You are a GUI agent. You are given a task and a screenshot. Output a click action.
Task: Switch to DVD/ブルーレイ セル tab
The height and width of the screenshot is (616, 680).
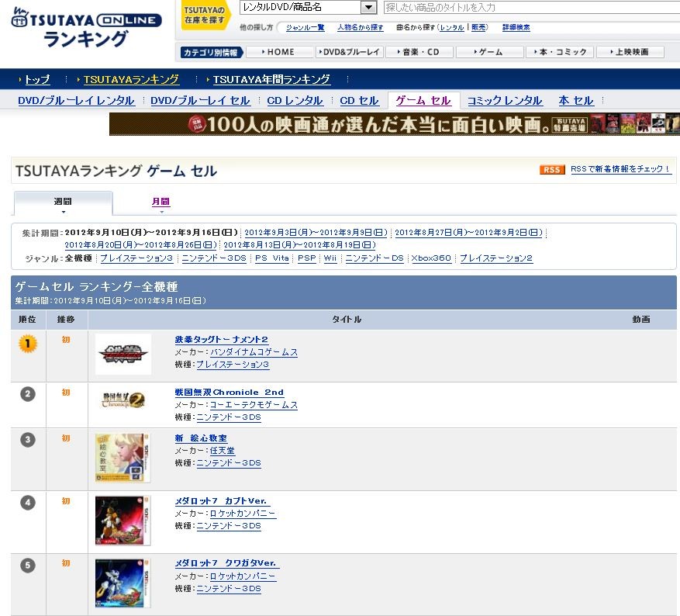200,101
